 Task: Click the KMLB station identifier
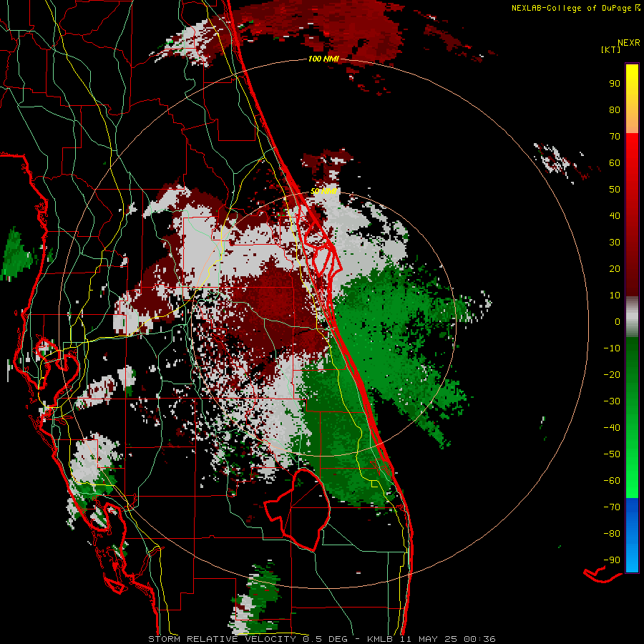click(x=380, y=639)
